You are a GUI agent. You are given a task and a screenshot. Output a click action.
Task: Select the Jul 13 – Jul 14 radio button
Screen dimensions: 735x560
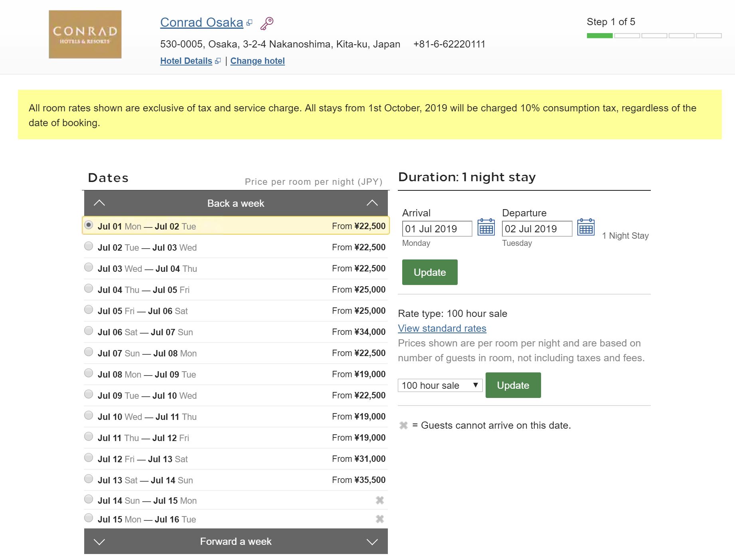[89, 479]
